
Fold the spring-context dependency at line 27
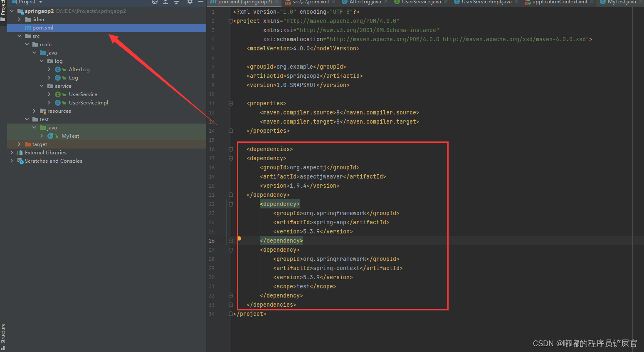231,250
